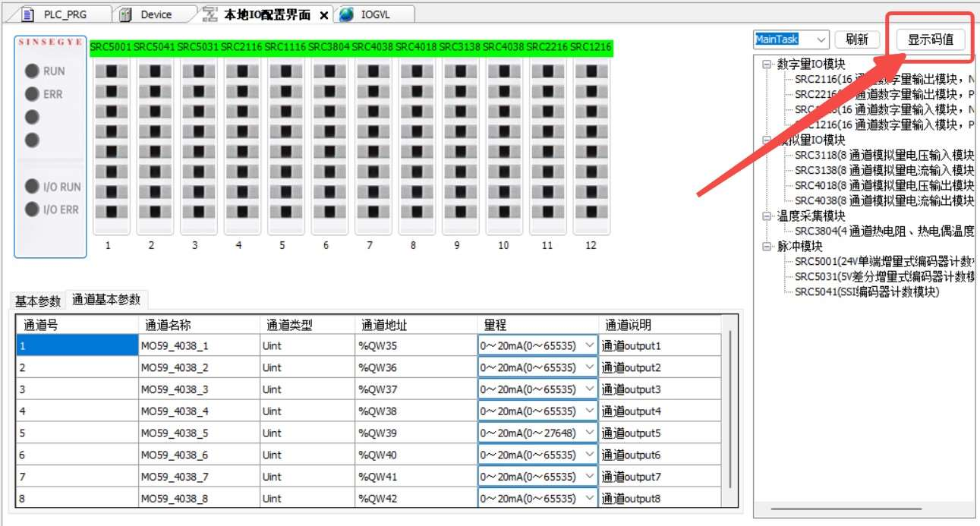Click the ERR status indicator light

[x=32, y=94]
